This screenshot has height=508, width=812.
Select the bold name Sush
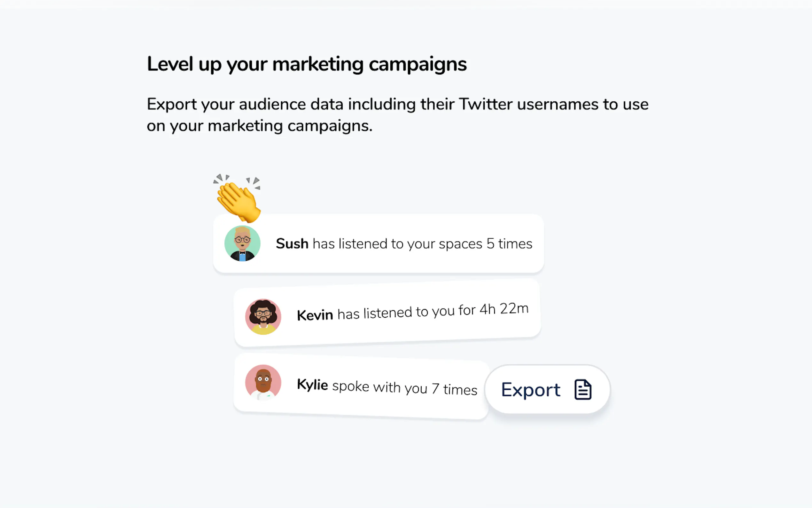click(x=292, y=243)
